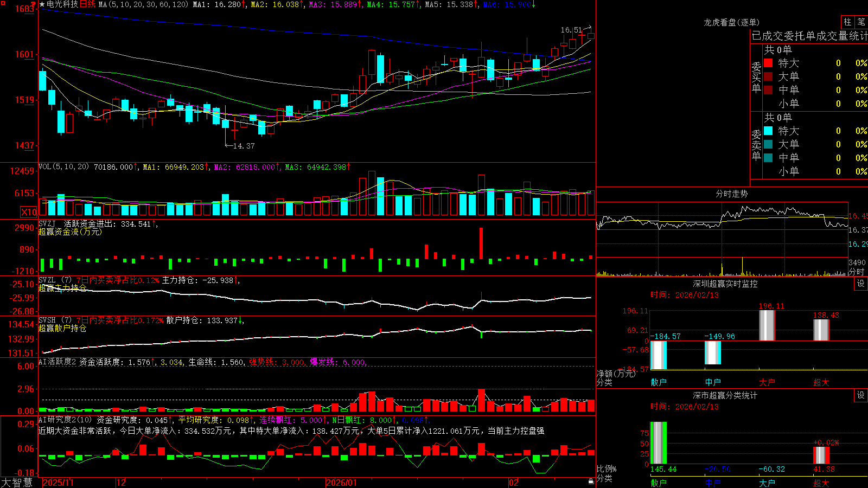This screenshot has width=868, height=488.
Task: Open the MA(5,10,20,30,60,120) indicator parameters
Action: (143, 4)
